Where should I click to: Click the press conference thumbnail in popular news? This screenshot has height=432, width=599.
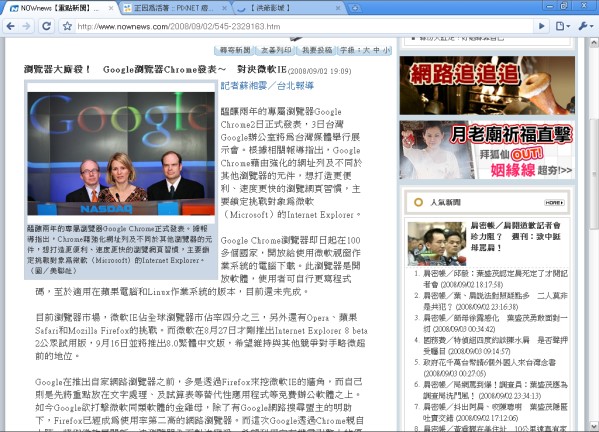click(x=437, y=244)
